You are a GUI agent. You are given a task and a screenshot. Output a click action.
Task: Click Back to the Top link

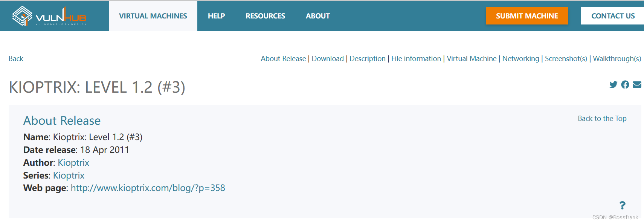(x=602, y=118)
